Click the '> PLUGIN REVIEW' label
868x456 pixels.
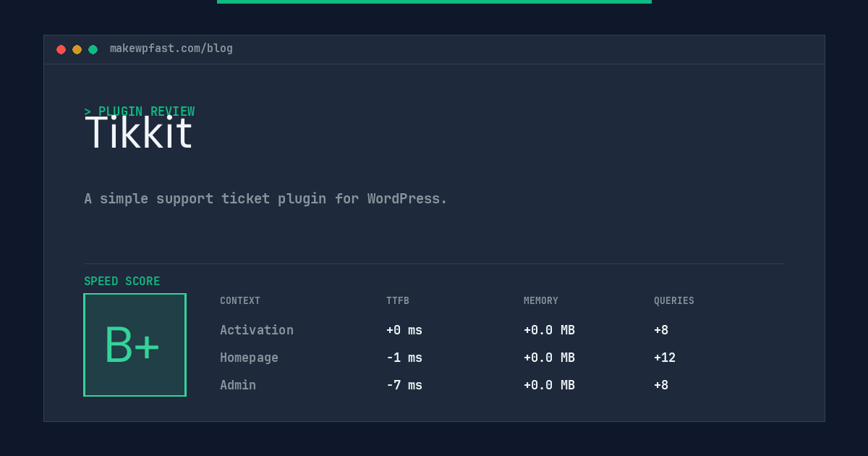[x=140, y=111]
